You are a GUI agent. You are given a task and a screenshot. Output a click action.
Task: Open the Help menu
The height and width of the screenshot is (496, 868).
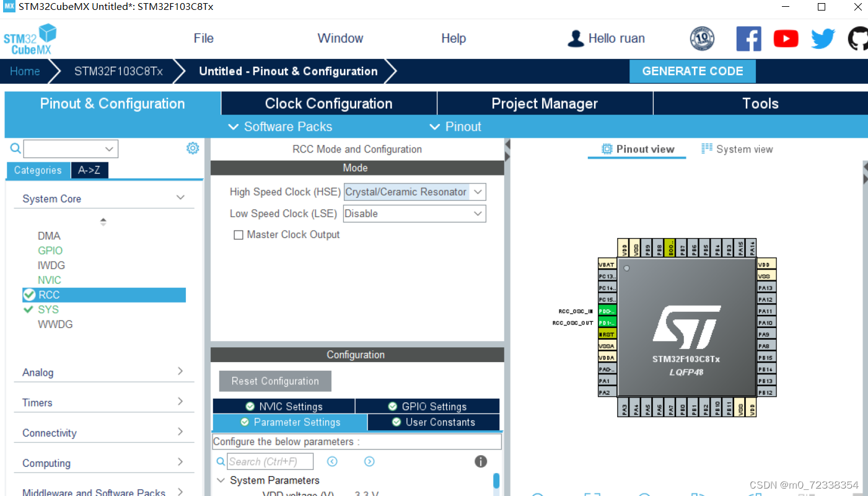(454, 38)
